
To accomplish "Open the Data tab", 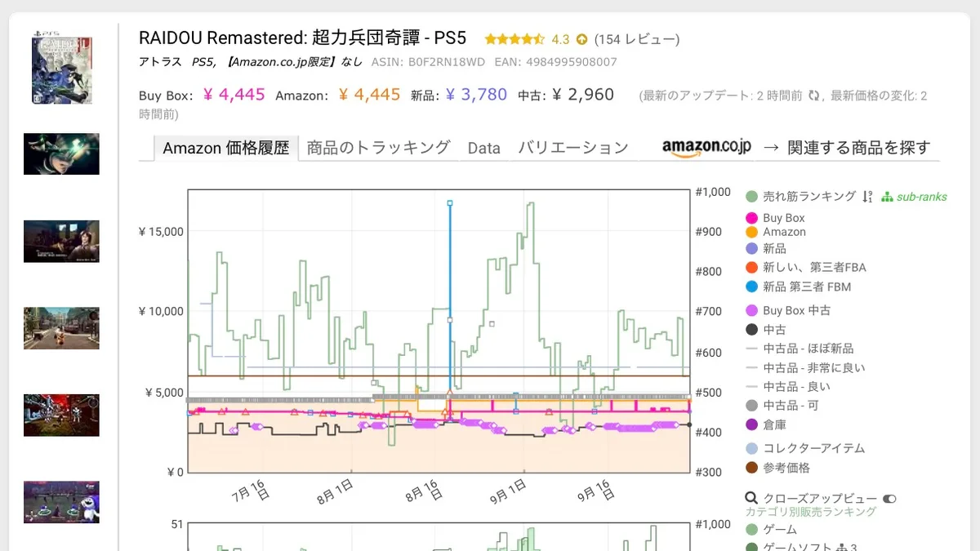I will (484, 148).
